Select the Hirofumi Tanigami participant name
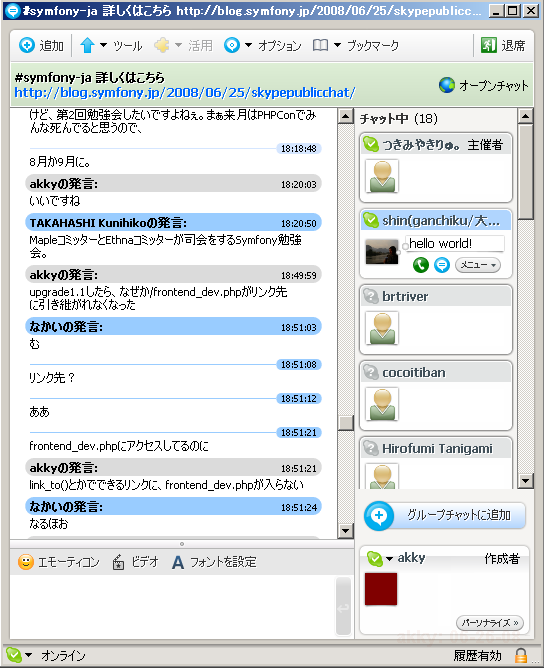 point(437,449)
